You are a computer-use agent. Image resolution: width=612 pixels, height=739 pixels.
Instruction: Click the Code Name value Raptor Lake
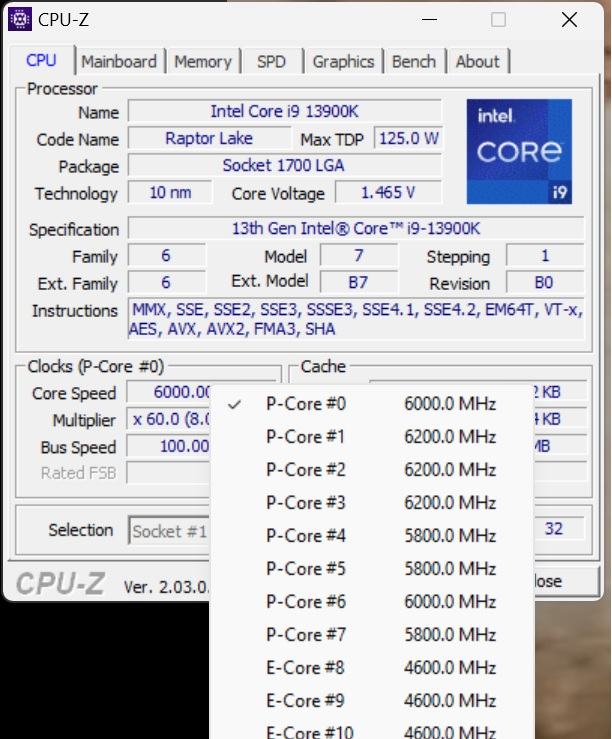click(209, 139)
